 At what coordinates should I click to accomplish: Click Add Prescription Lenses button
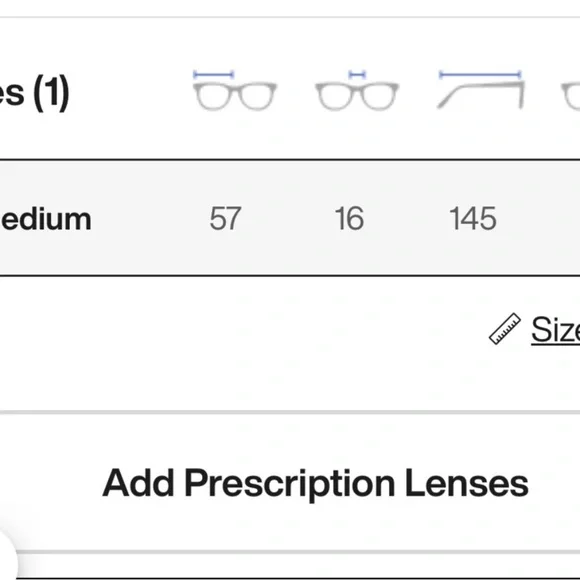315,483
